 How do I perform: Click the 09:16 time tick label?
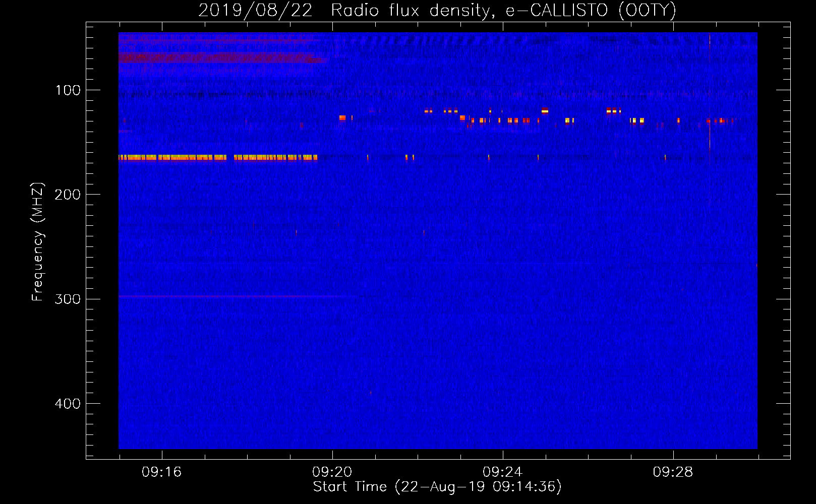(161, 472)
